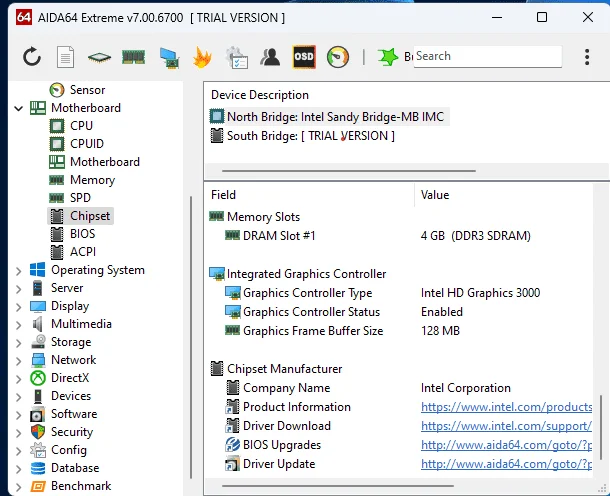Click the monitor diagnostics toolbar icon

pyautogui.click(x=169, y=58)
